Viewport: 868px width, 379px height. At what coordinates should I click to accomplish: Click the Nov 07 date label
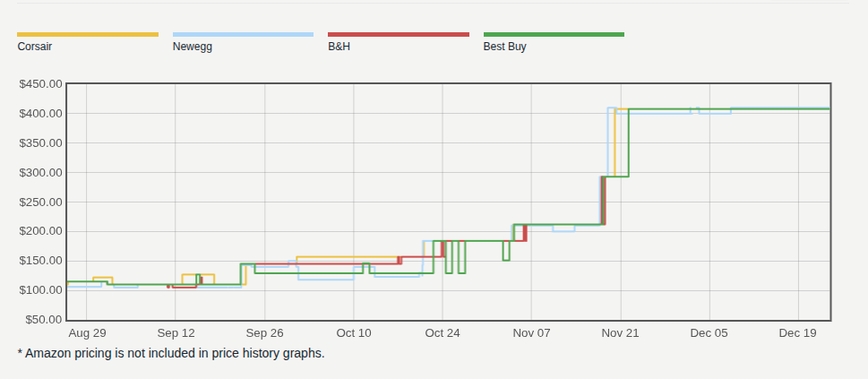click(x=531, y=333)
